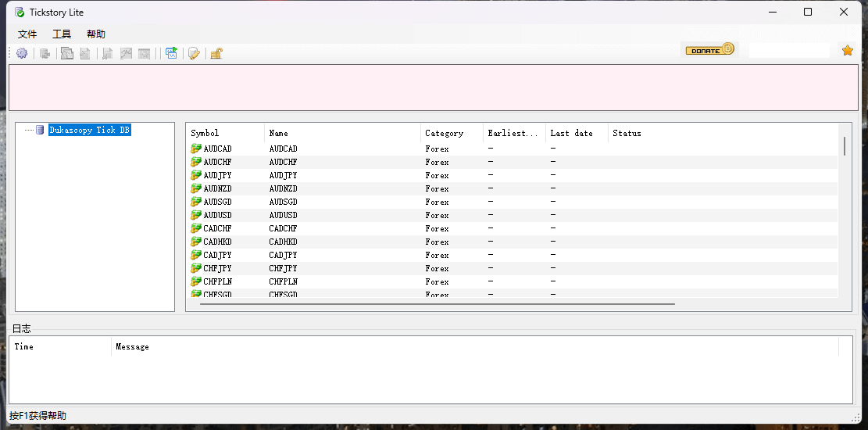
Task: Click the Bitcoin DONATE button
Action: [x=709, y=50]
